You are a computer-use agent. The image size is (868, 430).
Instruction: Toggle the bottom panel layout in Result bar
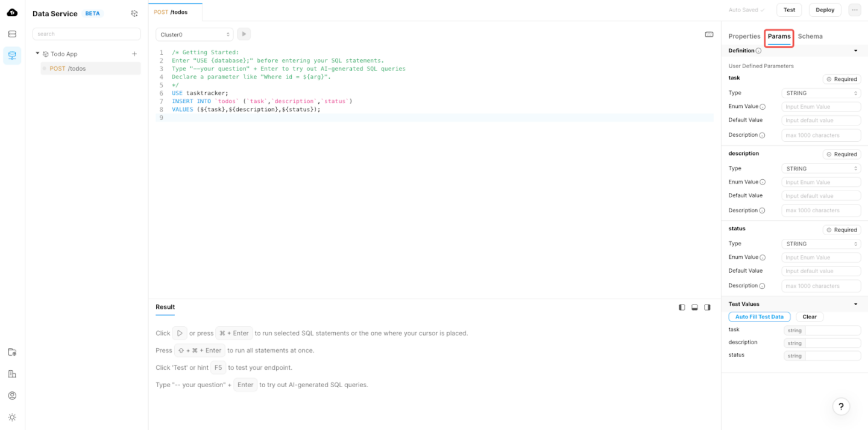[x=694, y=307]
